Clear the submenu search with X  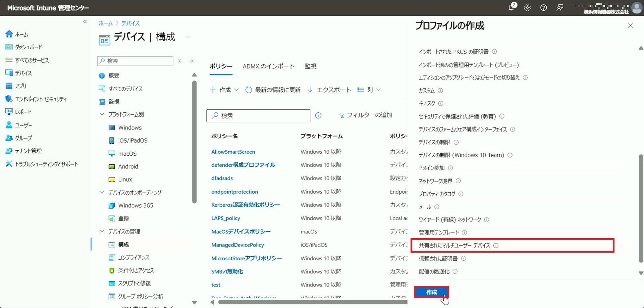click(180, 61)
